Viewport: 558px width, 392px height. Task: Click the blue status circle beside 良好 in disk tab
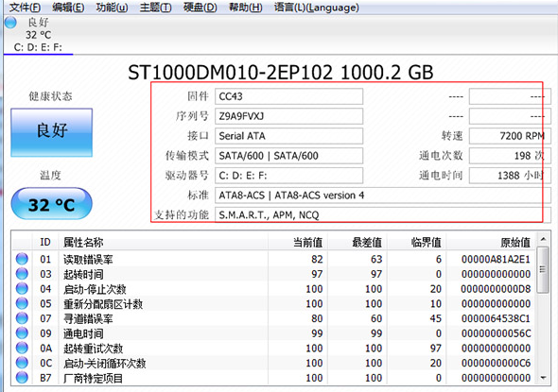[x=10, y=23]
